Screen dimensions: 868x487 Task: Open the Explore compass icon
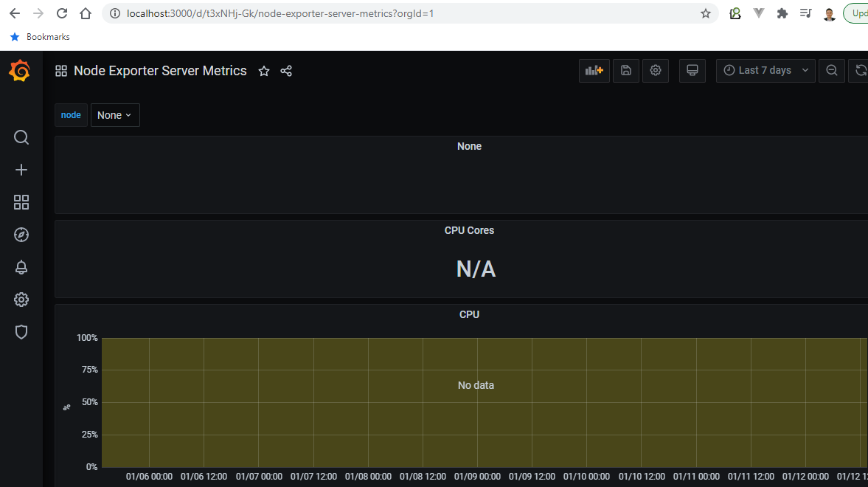(x=21, y=235)
